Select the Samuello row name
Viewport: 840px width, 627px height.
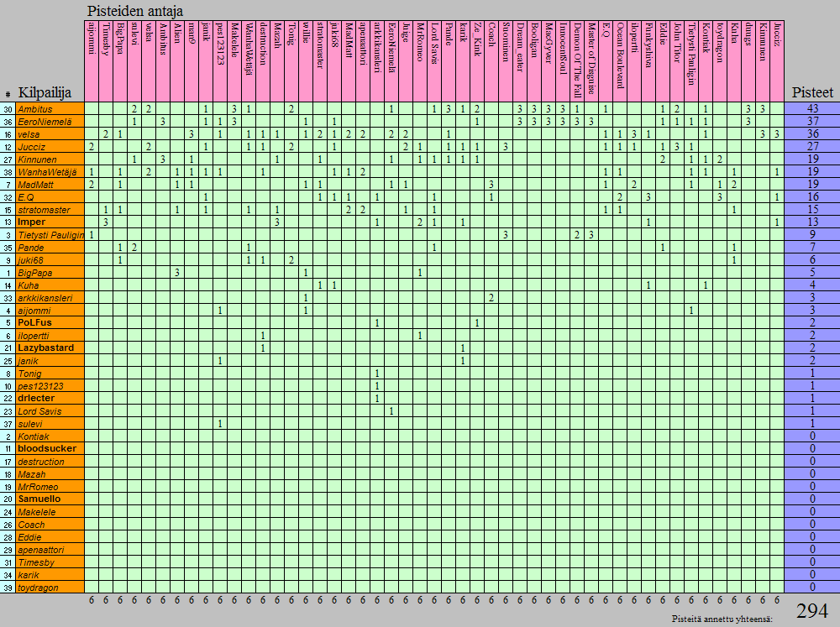[x=50, y=499]
